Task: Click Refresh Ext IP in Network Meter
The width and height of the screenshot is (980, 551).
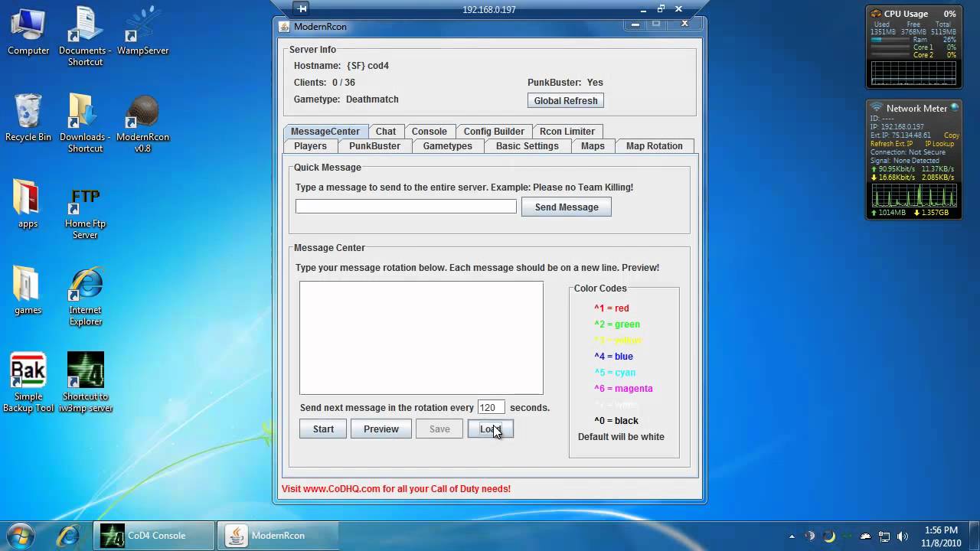Action: (893, 144)
